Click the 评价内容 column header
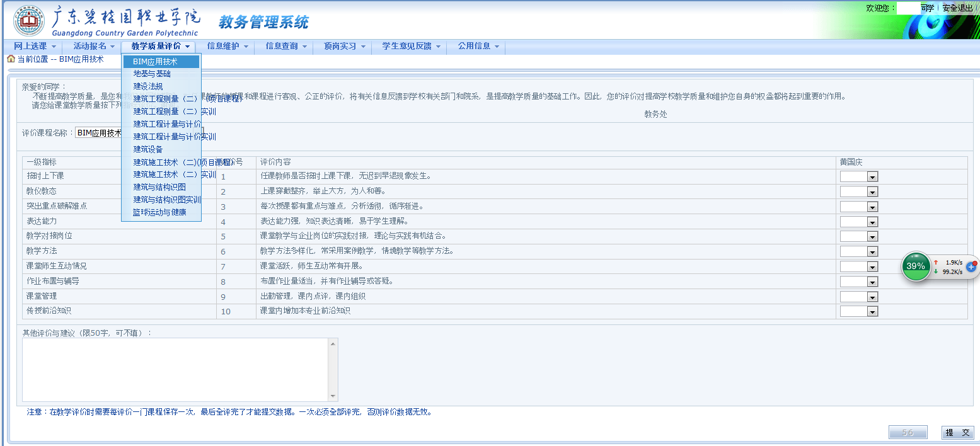Viewport: 980px width, 446px height. [275, 162]
